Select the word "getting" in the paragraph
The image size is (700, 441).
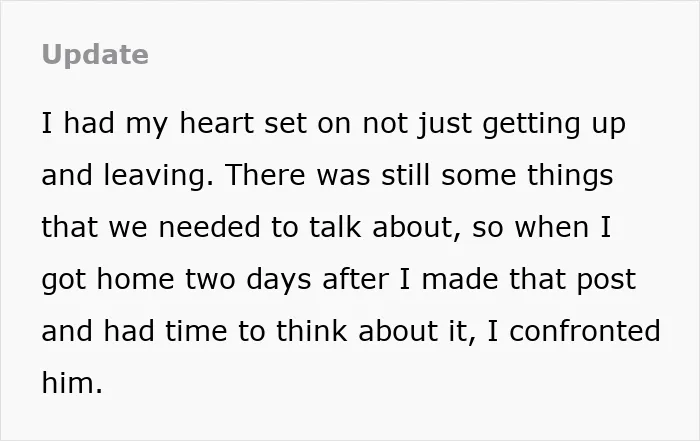tap(531, 125)
